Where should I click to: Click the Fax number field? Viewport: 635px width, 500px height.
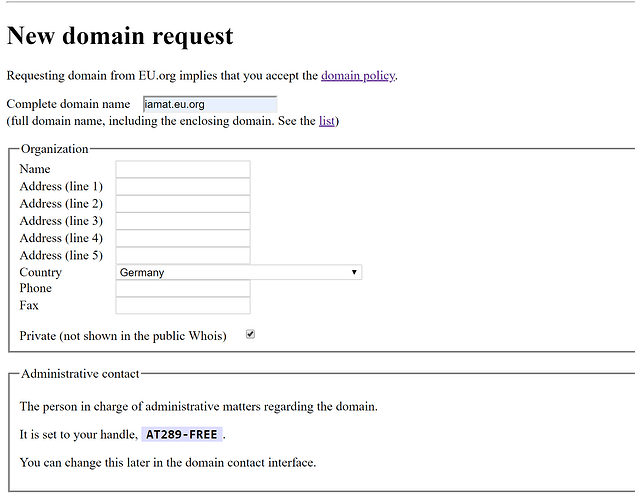(183, 305)
